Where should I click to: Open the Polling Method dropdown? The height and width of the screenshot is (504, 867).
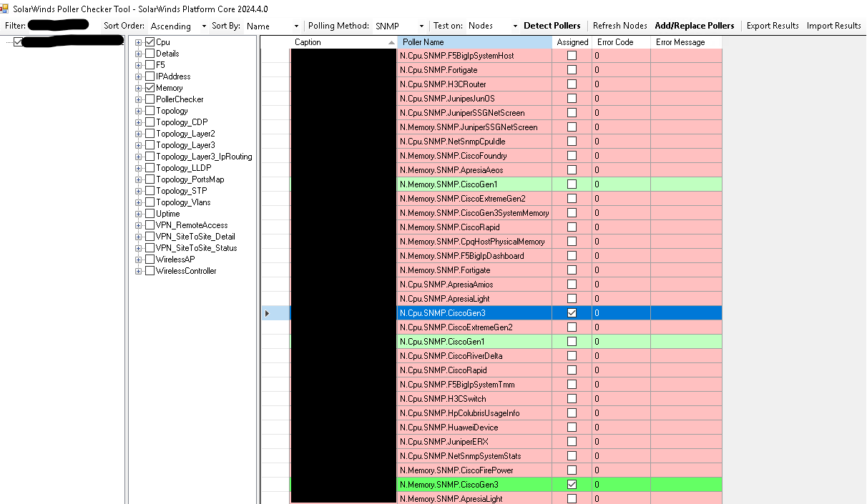coord(399,26)
